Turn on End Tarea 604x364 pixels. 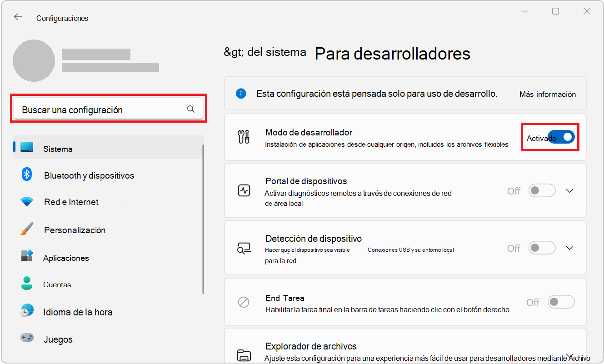[x=561, y=301]
